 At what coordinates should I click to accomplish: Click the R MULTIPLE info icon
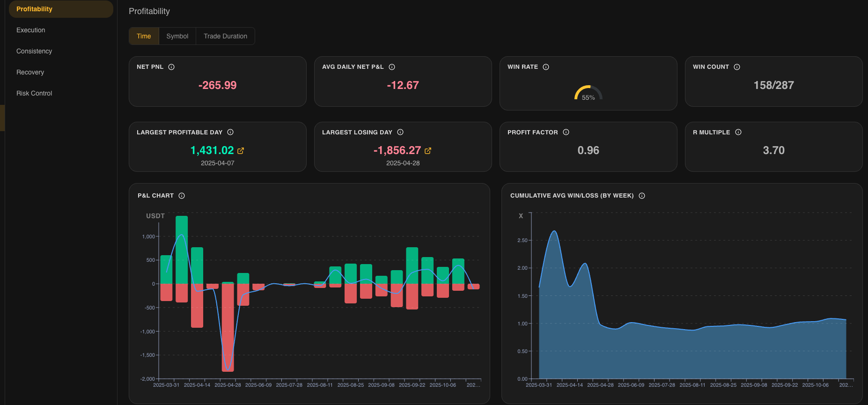[738, 132]
